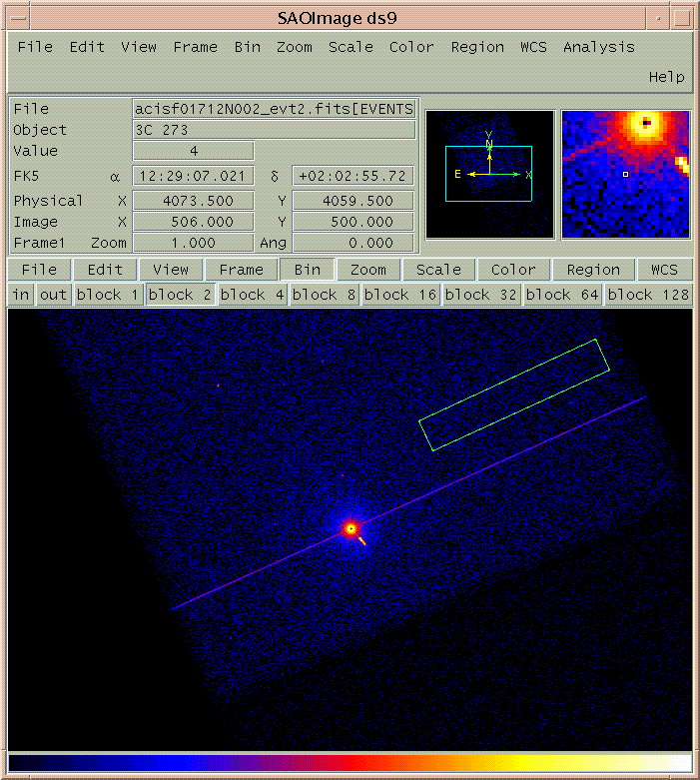Open the Frame menu in the menu bar

pos(196,47)
